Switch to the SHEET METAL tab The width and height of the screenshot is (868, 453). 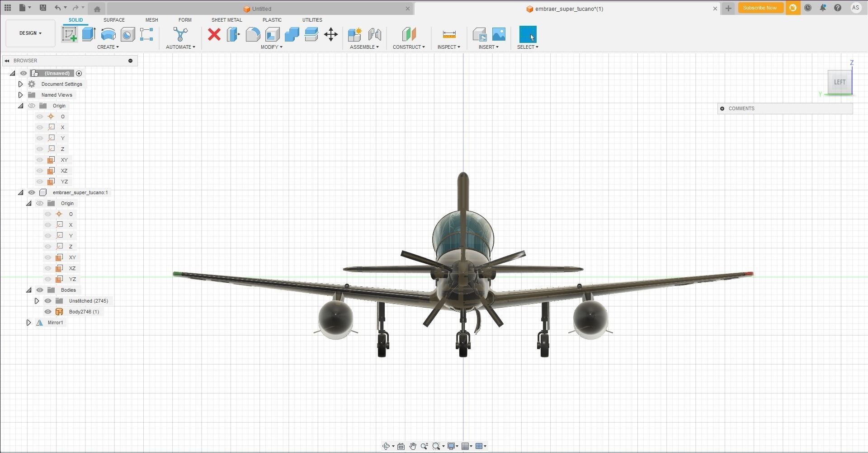click(226, 20)
